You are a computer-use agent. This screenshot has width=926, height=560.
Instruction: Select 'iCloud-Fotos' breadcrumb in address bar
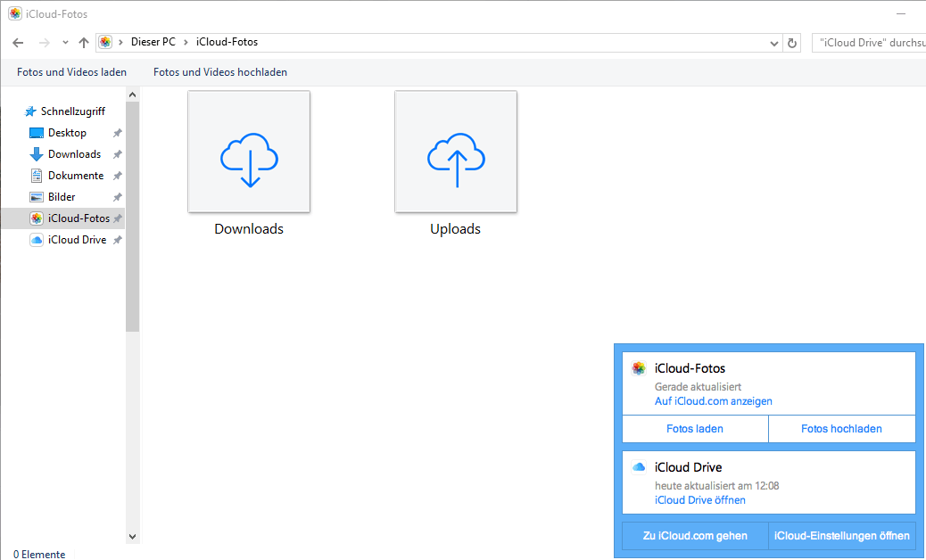(227, 42)
